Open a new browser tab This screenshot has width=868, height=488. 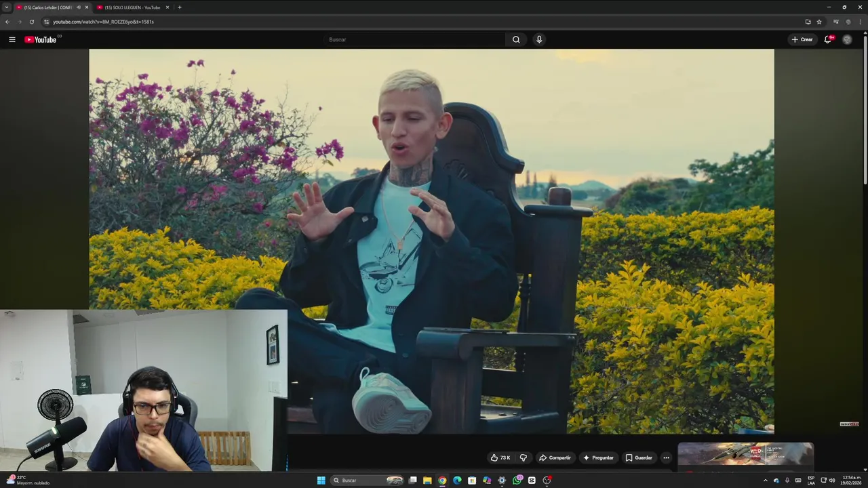tap(180, 7)
